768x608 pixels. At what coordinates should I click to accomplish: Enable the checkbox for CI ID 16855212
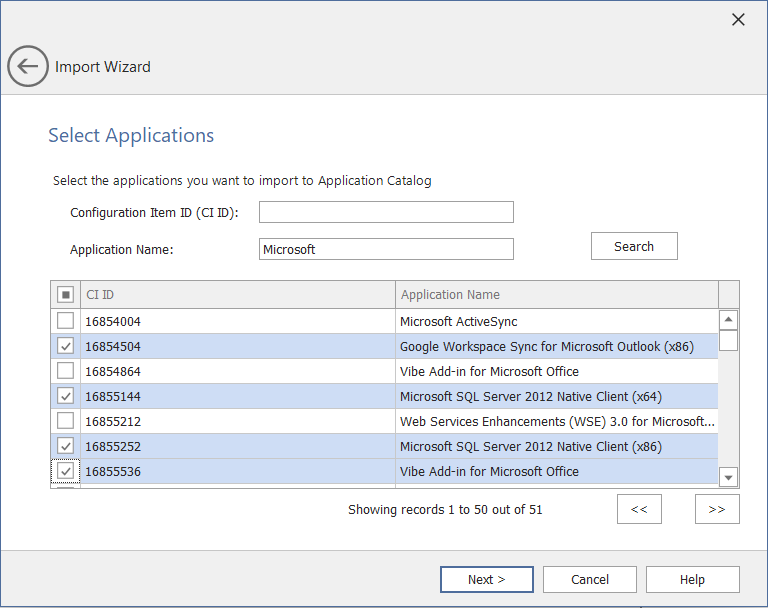(65, 421)
